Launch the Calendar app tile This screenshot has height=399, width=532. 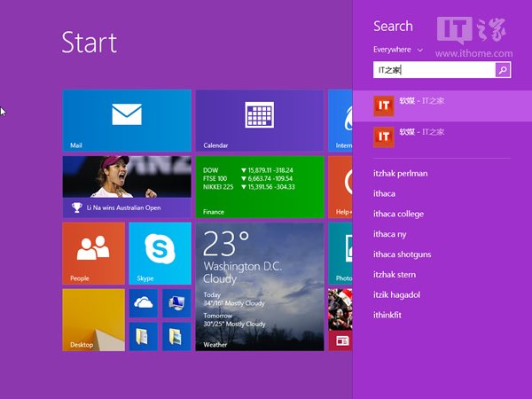click(259, 121)
